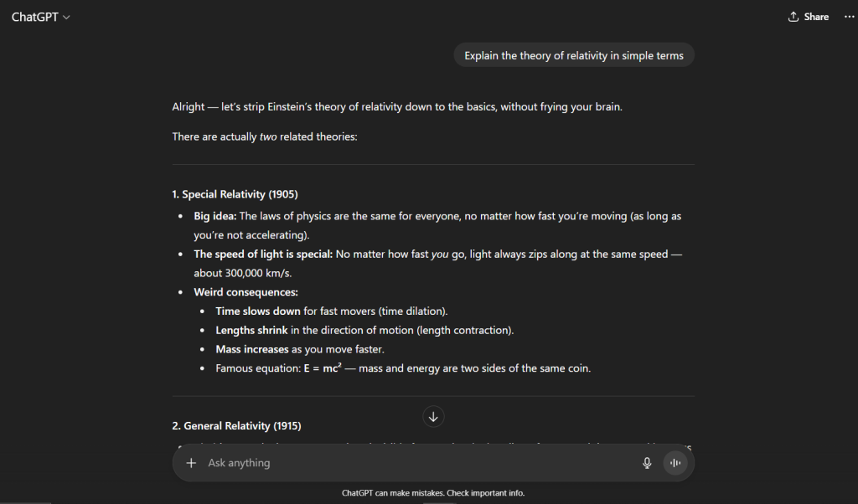858x504 pixels.
Task: Click 'ChatGPT can make mistakes' disclaimer text
Action: (433, 493)
